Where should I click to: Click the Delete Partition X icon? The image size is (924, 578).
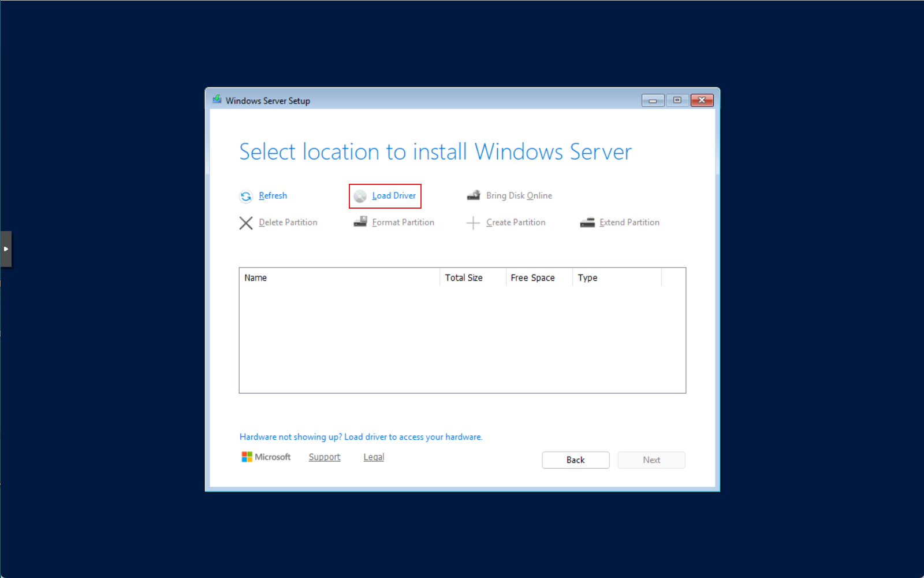click(x=246, y=223)
